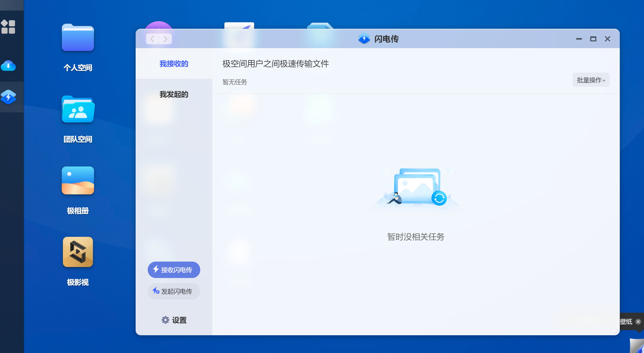Switch to 我接收的 tab
644x353 pixels.
point(174,64)
